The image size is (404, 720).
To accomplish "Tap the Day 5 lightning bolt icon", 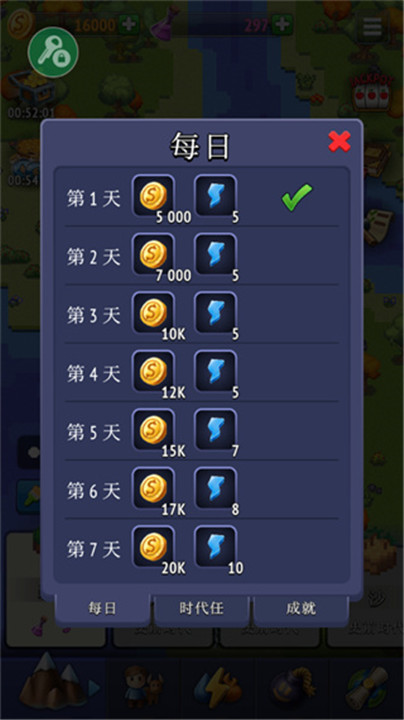I will point(216,430).
